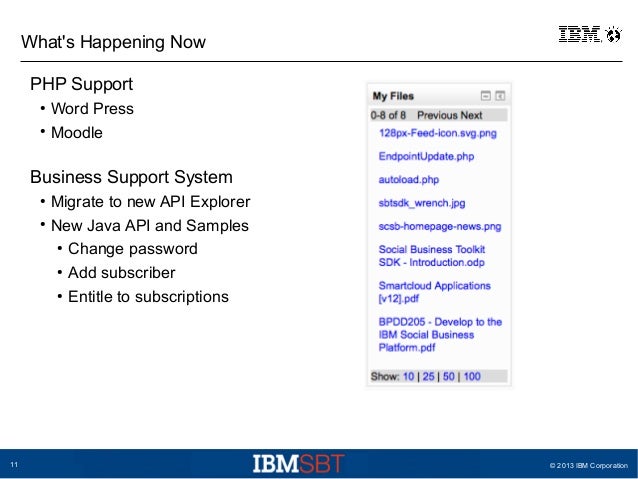This screenshot has width=638, height=479.
Task: Show 25 files per page
Action: tap(428, 376)
